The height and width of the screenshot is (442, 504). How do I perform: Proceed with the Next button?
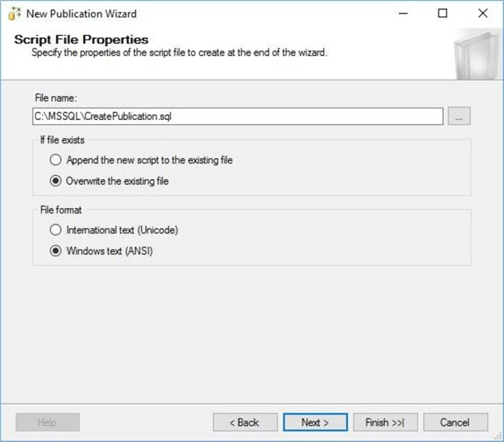click(314, 423)
